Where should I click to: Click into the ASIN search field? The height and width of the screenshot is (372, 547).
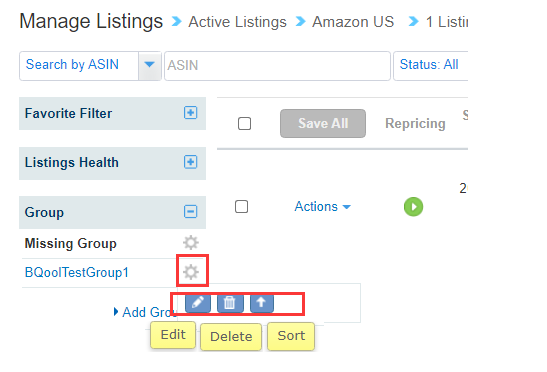pos(277,66)
